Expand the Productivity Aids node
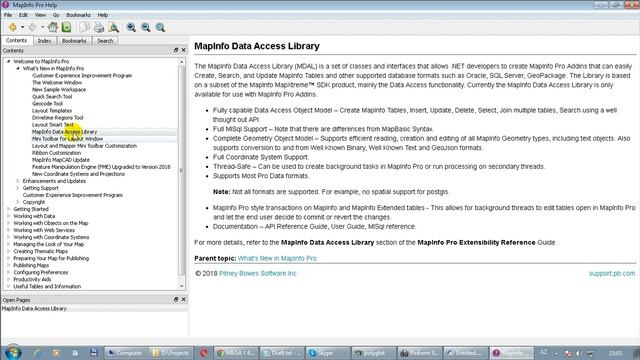 click(x=9, y=279)
